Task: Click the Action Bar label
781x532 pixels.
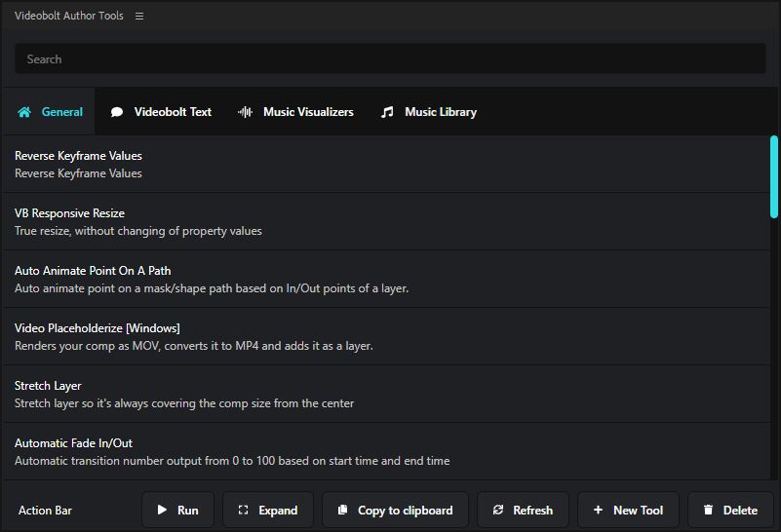Action: coord(45,511)
